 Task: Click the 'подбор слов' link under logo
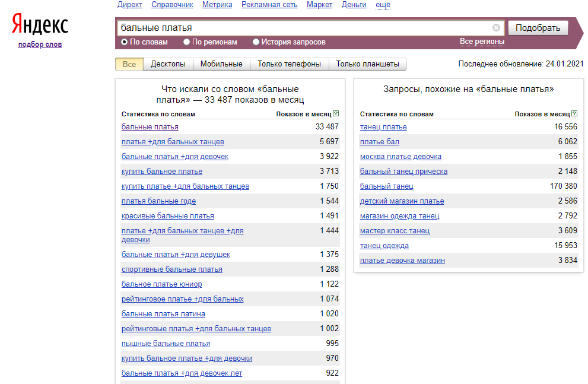click(40, 45)
